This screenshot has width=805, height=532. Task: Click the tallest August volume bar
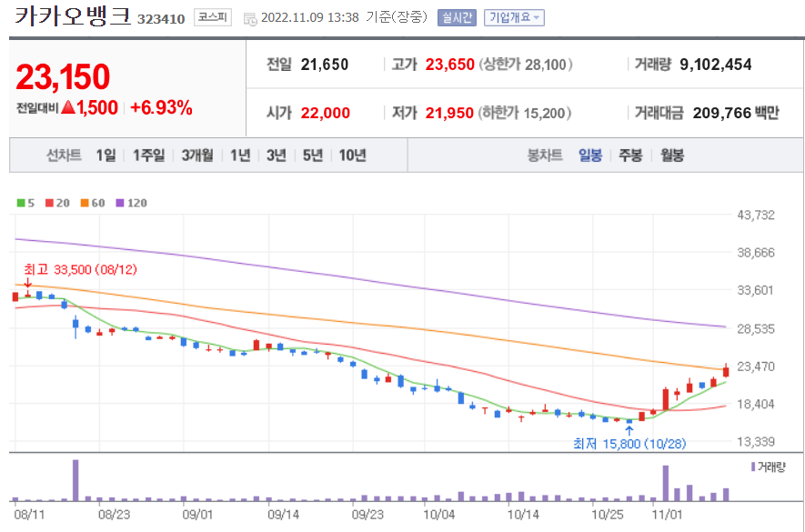[75, 480]
